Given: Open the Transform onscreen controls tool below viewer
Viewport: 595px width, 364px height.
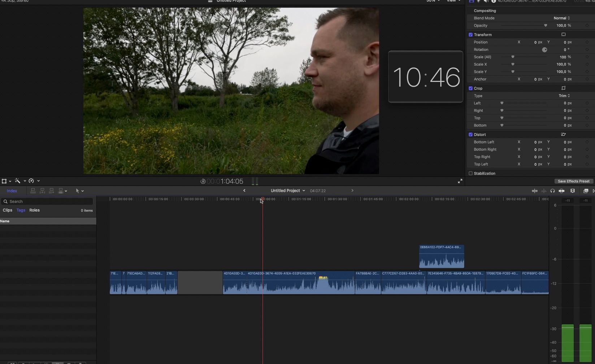Looking at the screenshot, I should [x=4, y=181].
